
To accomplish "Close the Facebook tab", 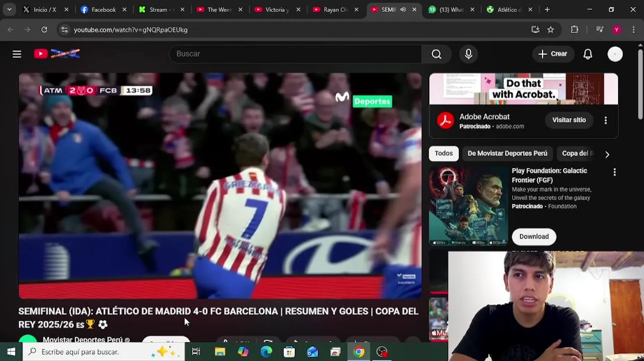I will [x=124, y=10].
